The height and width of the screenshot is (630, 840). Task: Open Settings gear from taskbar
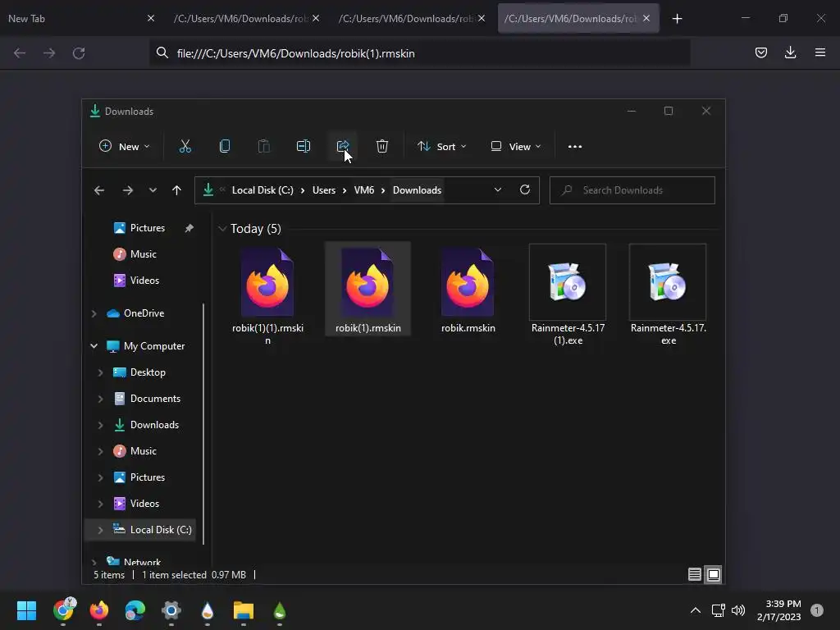[x=171, y=610]
